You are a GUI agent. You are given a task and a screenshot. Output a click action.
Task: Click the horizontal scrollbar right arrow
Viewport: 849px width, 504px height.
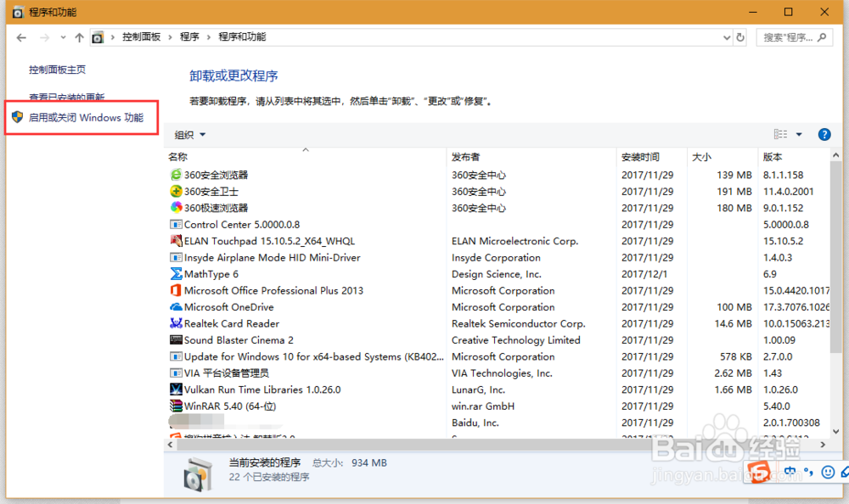[823, 445]
